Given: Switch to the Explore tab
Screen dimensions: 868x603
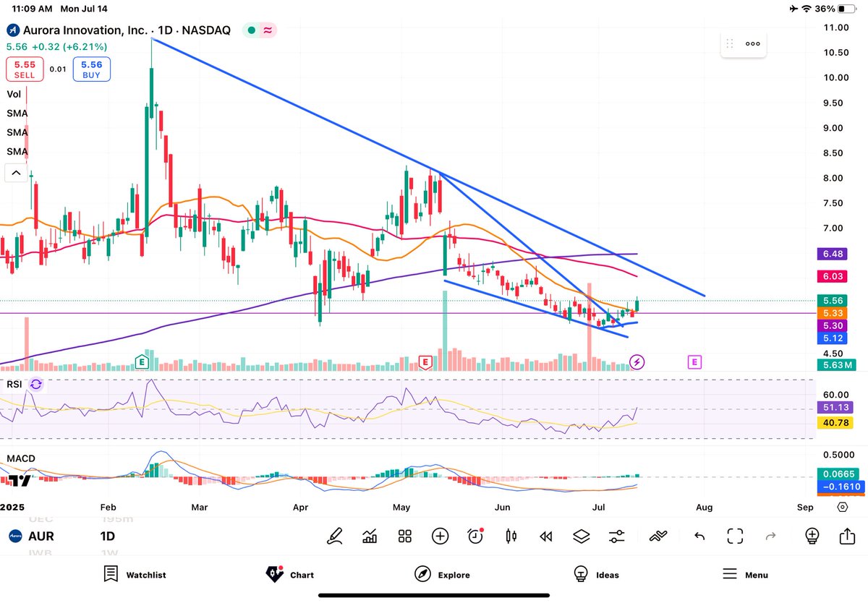Looking at the screenshot, I should point(442,575).
